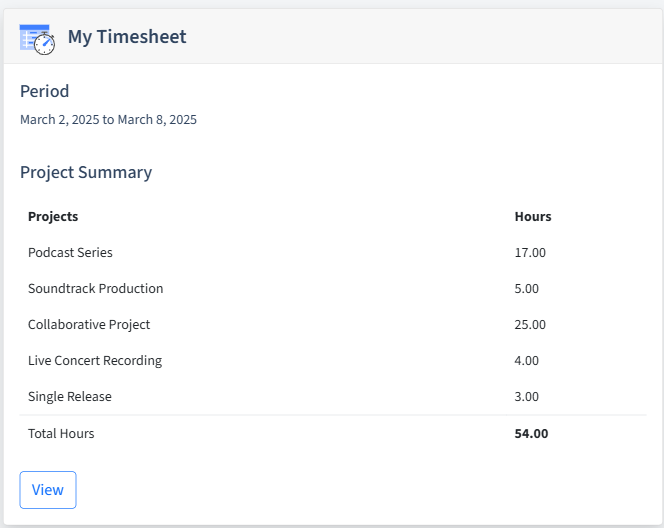Image resolution: width=664 pixels, height=528 pixels.
Task: Click the 5.00 hours value
Action: [x=527, y=288]
